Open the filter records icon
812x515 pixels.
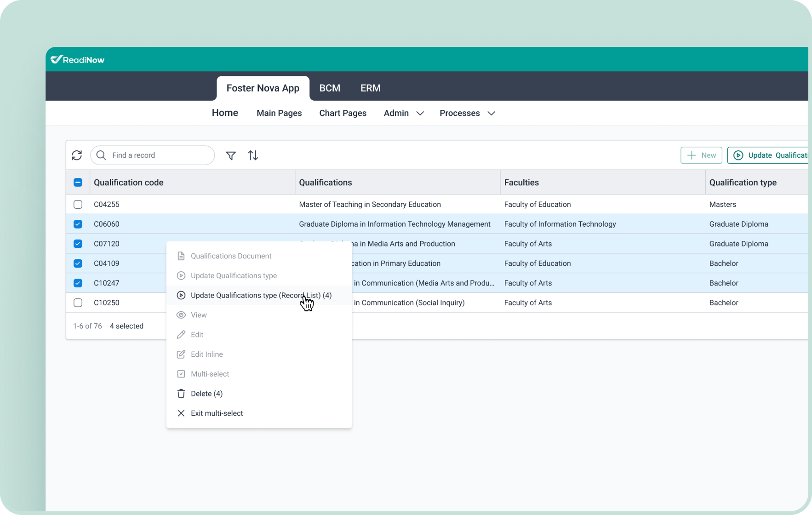[x=231, y=156]
